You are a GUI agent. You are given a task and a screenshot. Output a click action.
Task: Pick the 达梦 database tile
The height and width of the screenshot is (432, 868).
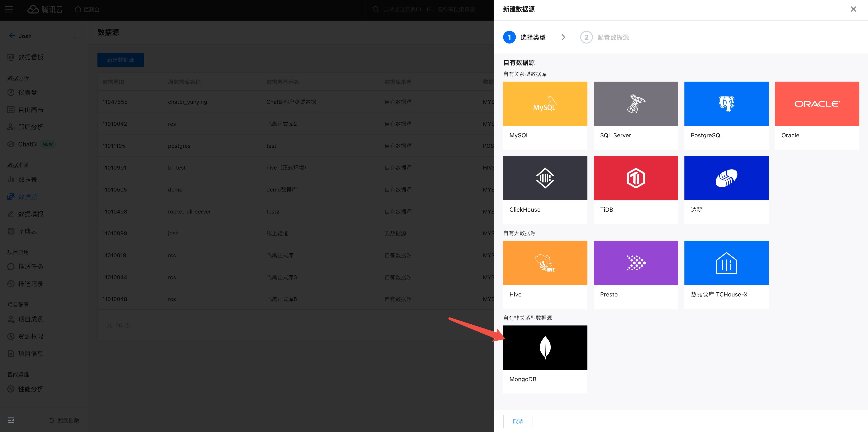pos(726,178)
